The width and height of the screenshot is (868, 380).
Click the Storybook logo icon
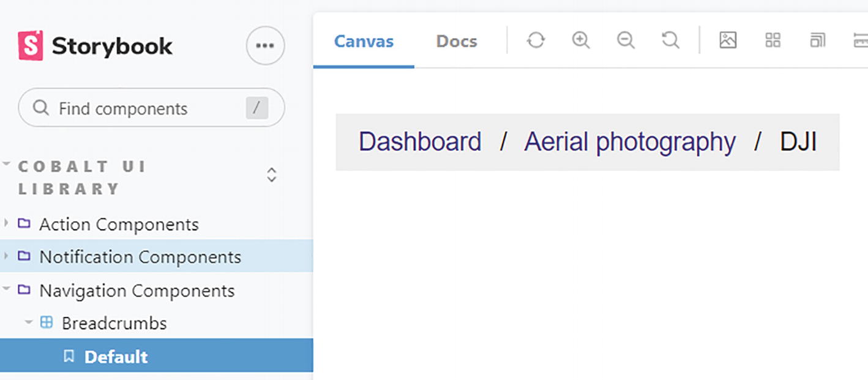31,46
